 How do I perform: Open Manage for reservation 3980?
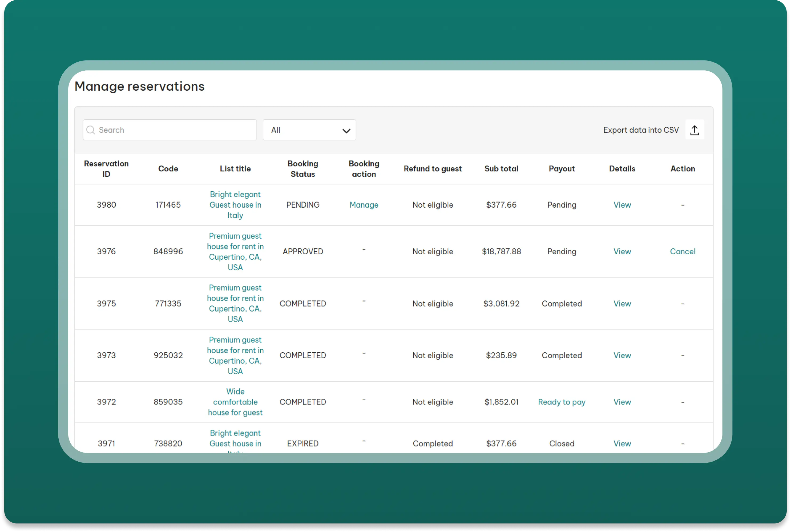click(364, 205)
